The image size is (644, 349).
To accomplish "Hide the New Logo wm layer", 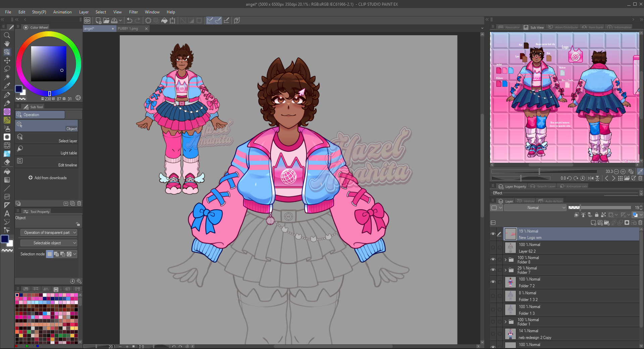I will pyautogui.click(x=493, y=234).
